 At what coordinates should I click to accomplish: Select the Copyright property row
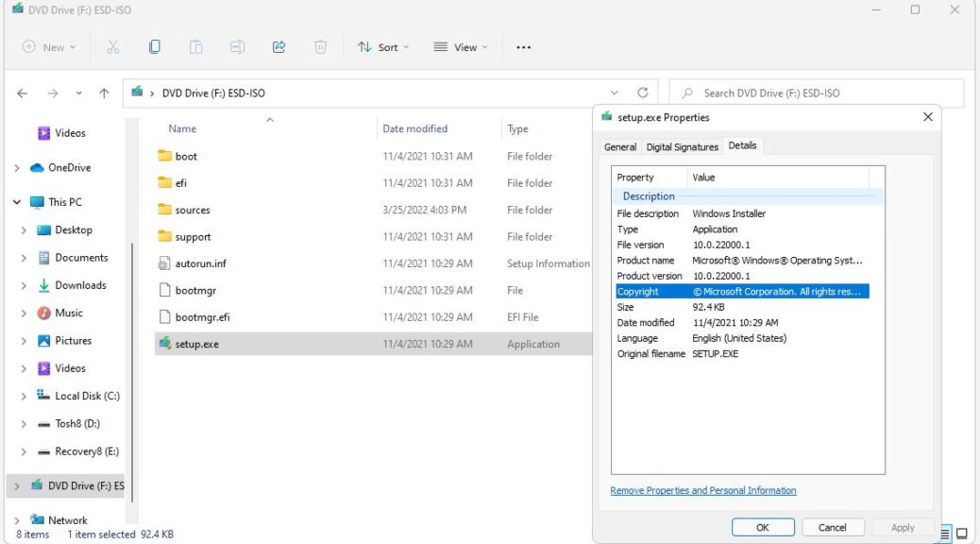click(742, 292)
